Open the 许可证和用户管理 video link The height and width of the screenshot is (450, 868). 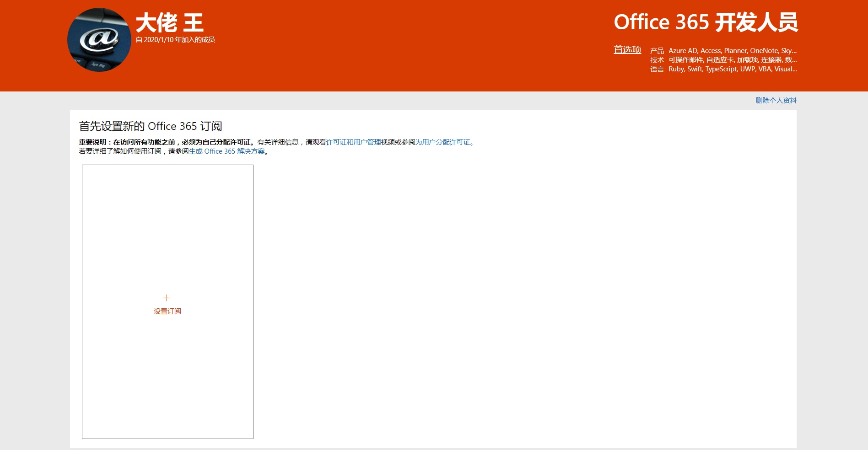[x=353, y=142]
